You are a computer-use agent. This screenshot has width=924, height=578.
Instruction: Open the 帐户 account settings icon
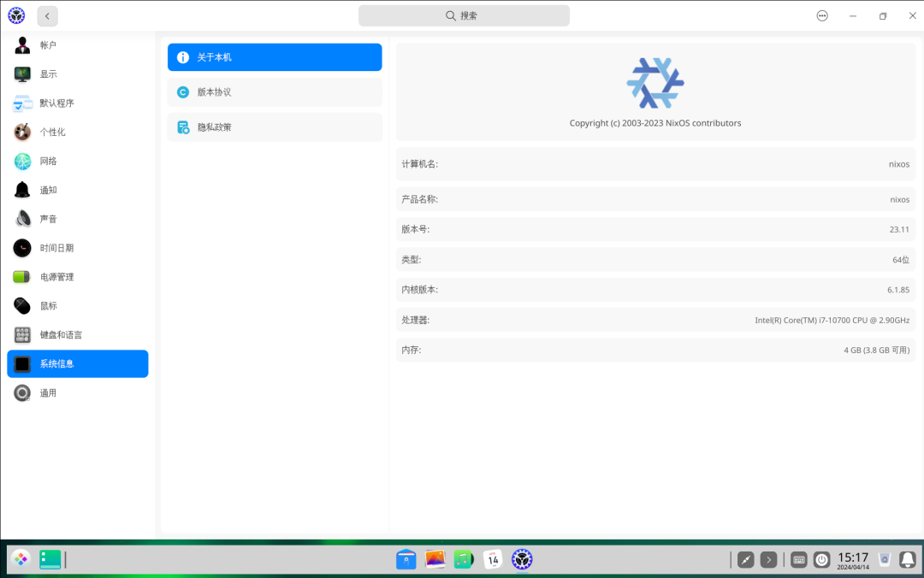(22, 44)
